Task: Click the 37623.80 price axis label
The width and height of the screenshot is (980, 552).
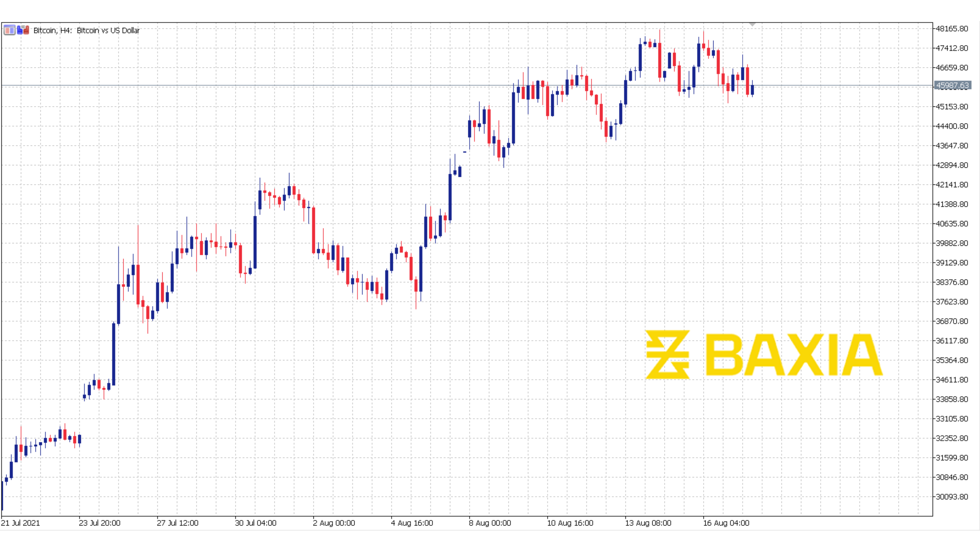Action: coord(952,302)
